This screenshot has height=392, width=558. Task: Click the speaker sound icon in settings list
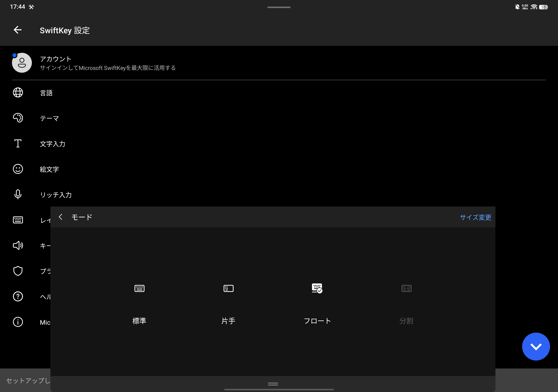point(18,246)
